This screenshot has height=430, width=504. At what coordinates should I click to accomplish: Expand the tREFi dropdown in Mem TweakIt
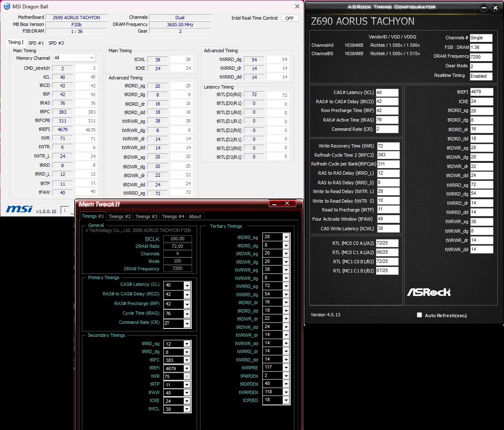click(x=187, y=369)
